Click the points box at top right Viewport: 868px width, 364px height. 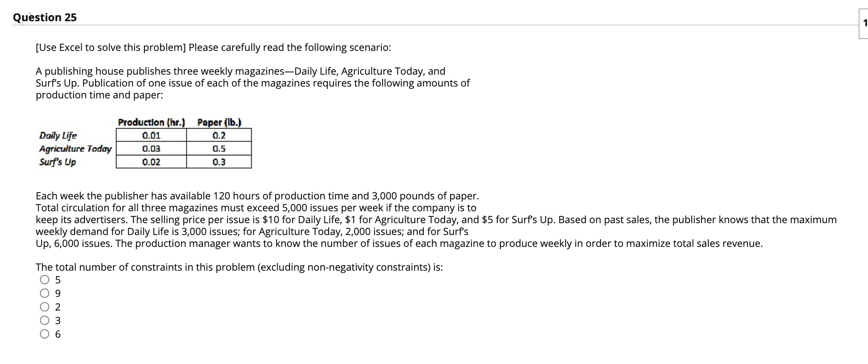click(864, 24)
